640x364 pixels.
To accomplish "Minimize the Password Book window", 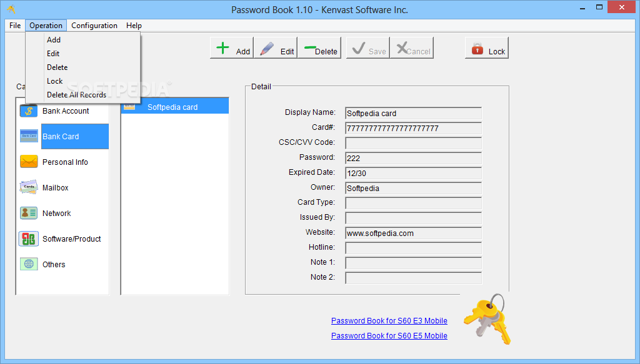I will coord(582,7).
